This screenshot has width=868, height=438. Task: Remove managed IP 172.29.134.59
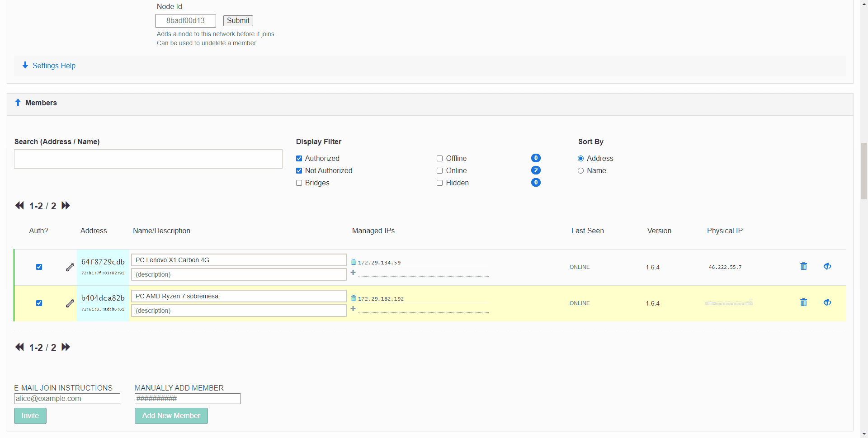tap(354, 262)
